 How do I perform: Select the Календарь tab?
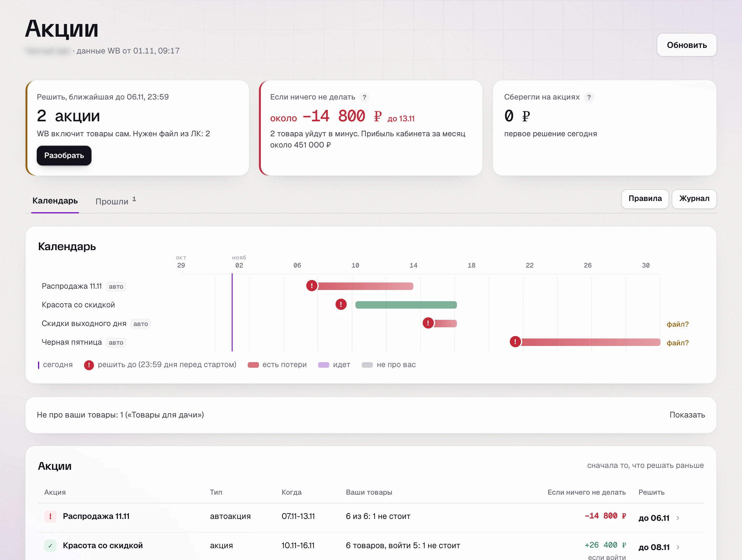point(55,201)
